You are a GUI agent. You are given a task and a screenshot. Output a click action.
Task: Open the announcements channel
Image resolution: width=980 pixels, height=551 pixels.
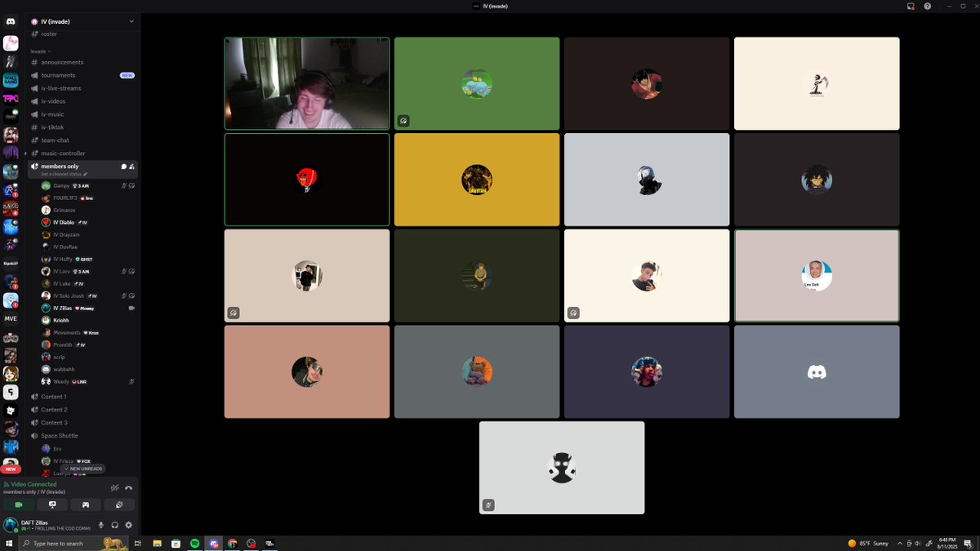63,62
